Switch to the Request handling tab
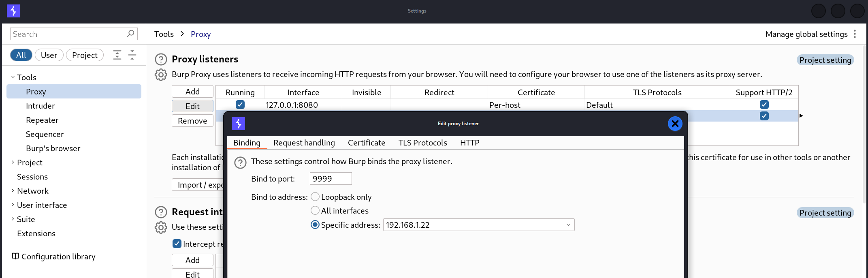 [304, 143]
